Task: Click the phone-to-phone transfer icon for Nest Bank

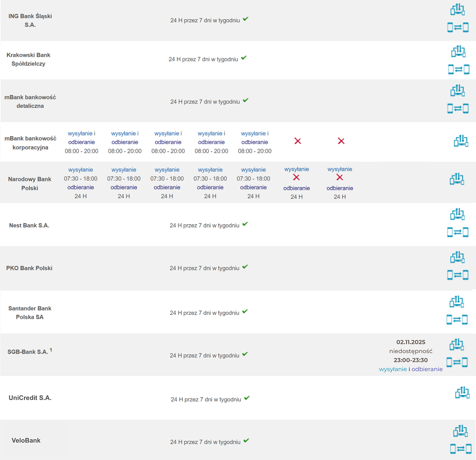Action: tap(458, 232)
